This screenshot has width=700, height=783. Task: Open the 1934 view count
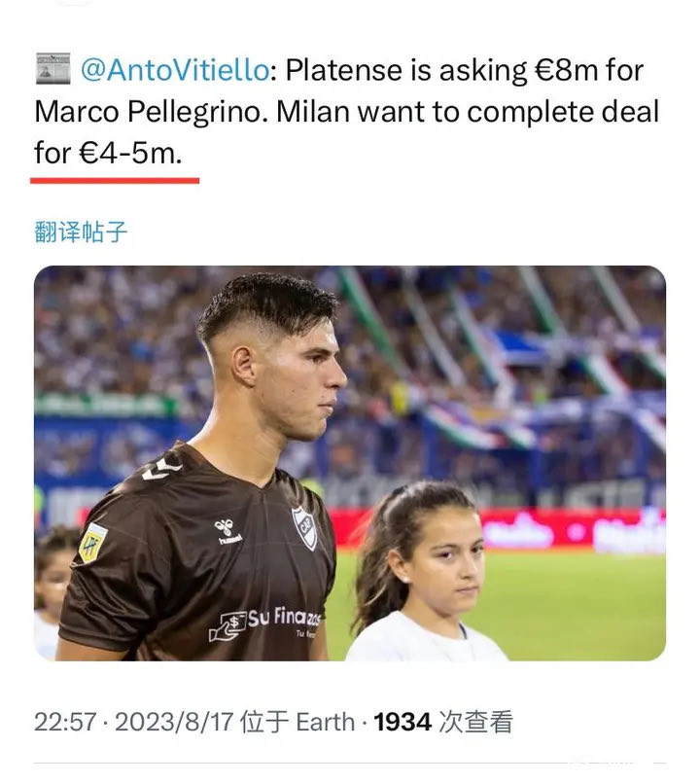[402, 722]
